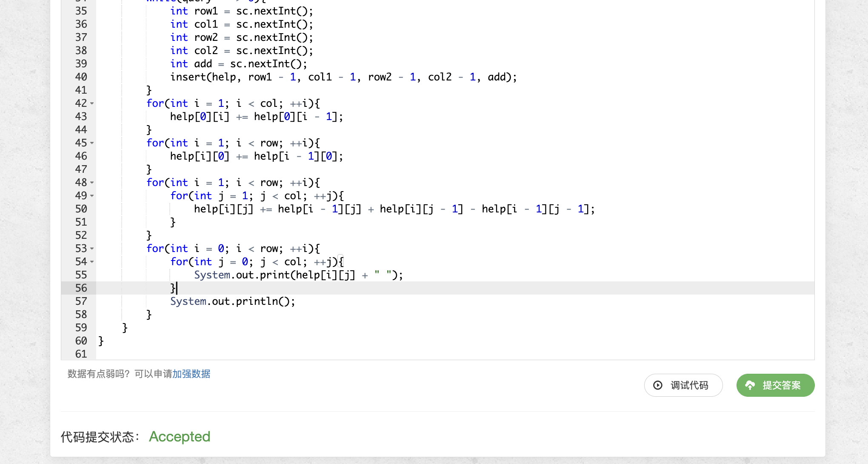This screenshot has height=464, width=868.
Task: Click line number 35 in the gutter
Action: click(81, 11)
